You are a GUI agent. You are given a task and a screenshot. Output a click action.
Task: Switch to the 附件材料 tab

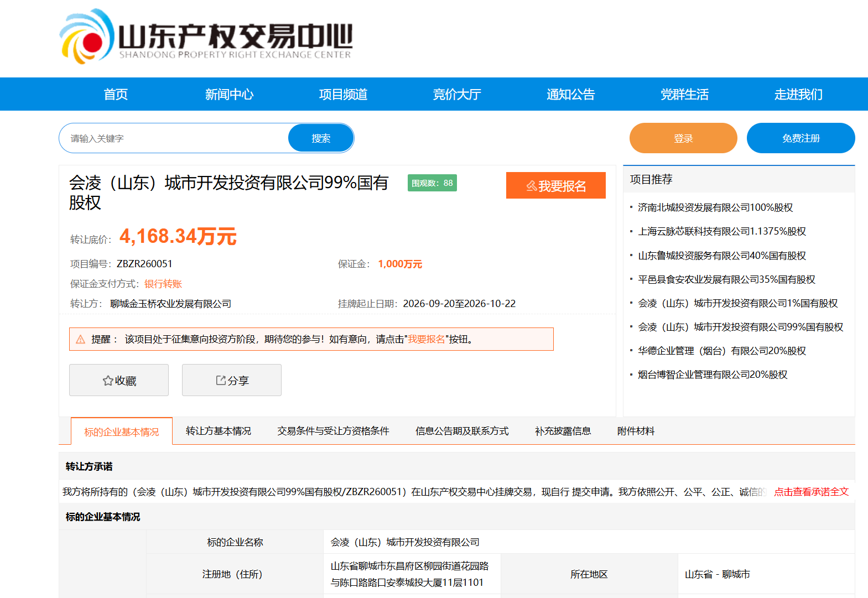tap(636, 431)
